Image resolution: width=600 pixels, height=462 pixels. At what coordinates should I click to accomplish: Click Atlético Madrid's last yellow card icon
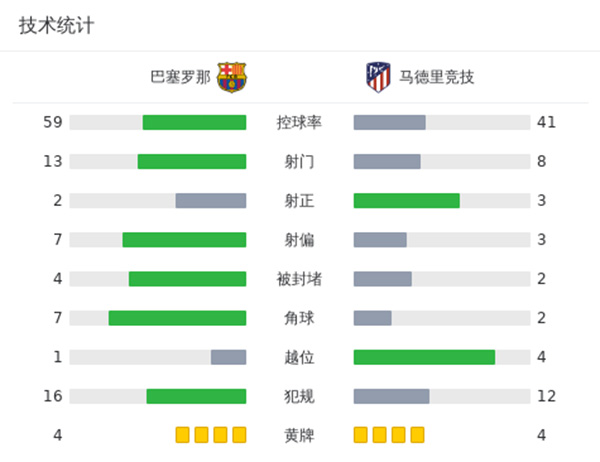(417, 435)
